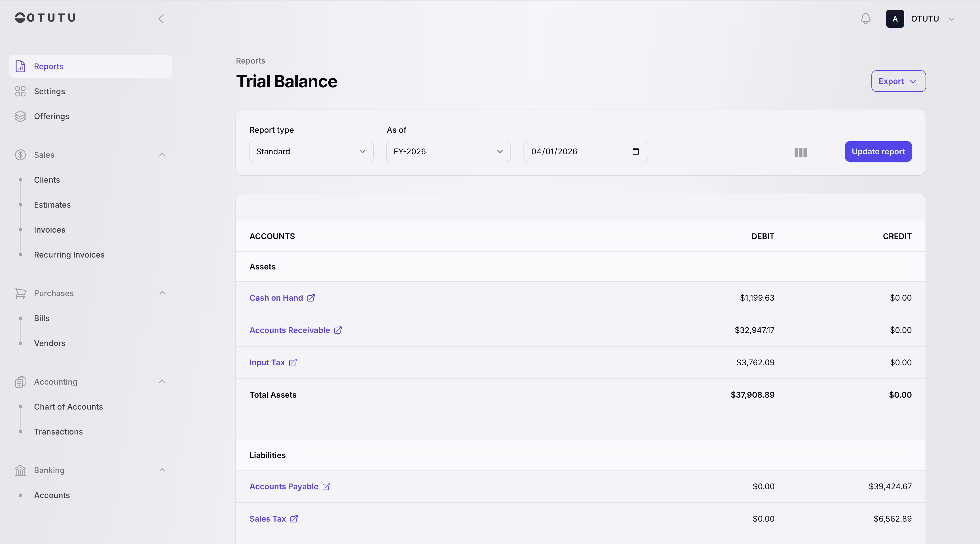Open Cash on Hand via its external link icon
The image size is (980, 544).
(x=312, y=298)
